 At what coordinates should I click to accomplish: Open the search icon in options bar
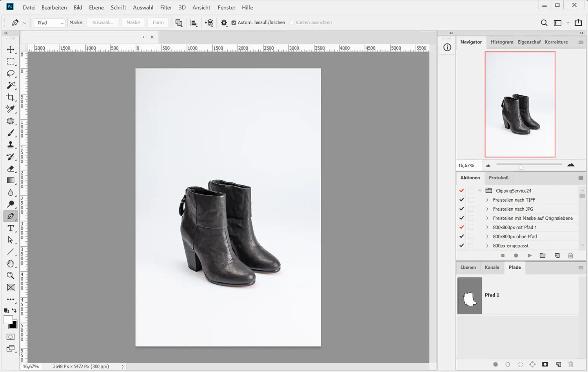click(544, 23)
